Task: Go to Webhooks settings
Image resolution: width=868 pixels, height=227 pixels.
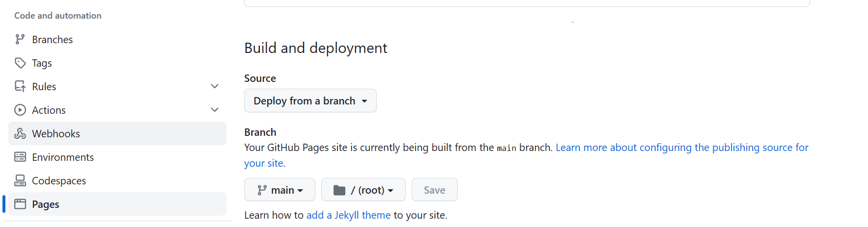Action: coord(117,133)
